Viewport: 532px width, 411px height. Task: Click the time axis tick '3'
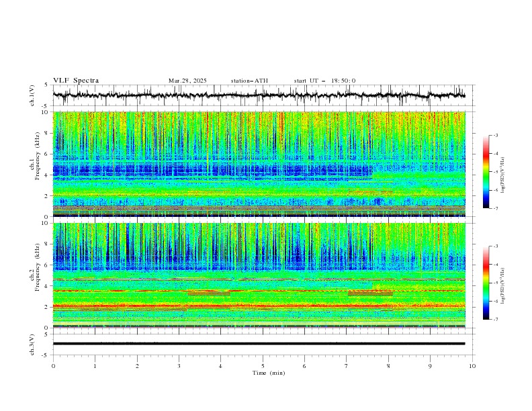(x=179, y=366)
